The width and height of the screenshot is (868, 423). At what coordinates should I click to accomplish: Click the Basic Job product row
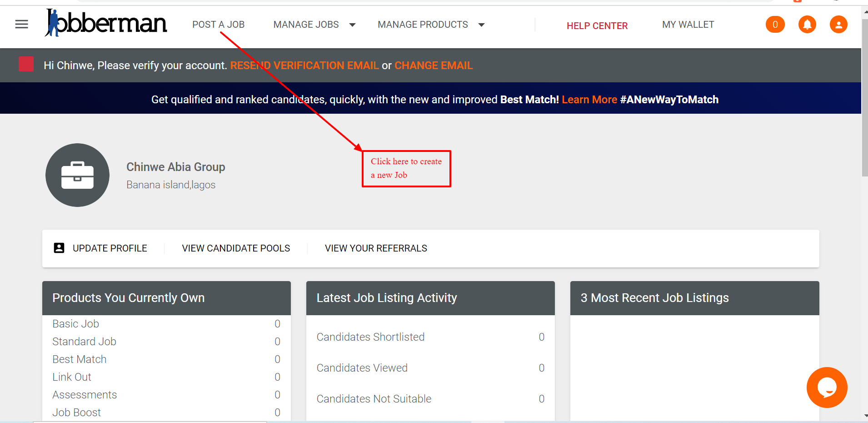click(x=166, y=324)
